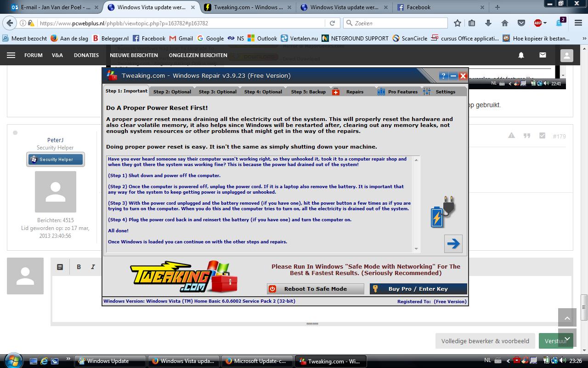This screenshot has height=368, width=588.
Task: Toggle the editor source-mode icon
Action: tap(60, 267)
